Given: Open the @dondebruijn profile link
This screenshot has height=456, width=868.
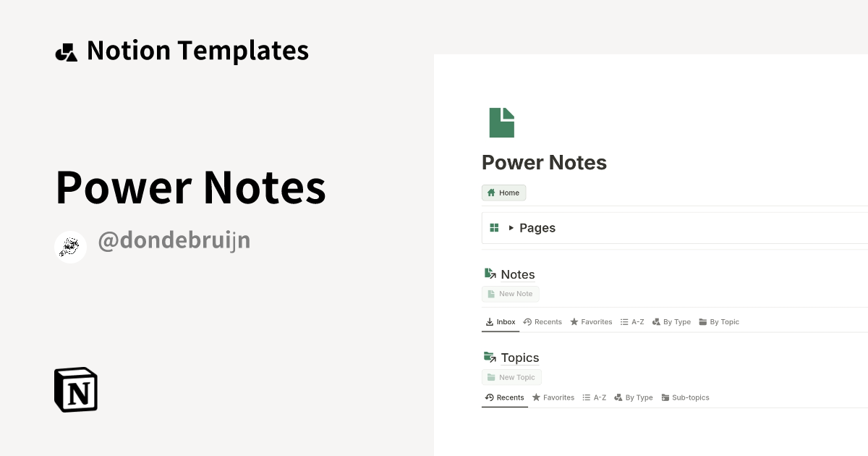Looking at the screenshot, I should click(x=174, y=240).
